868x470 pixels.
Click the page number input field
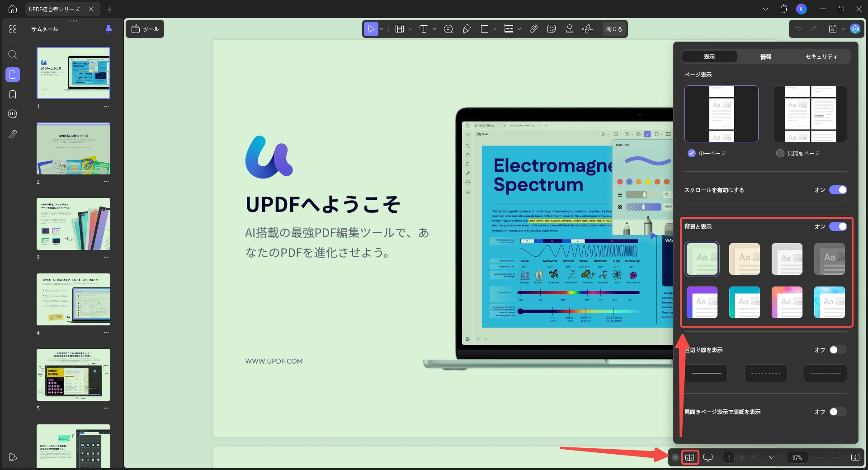coord(728,457)
